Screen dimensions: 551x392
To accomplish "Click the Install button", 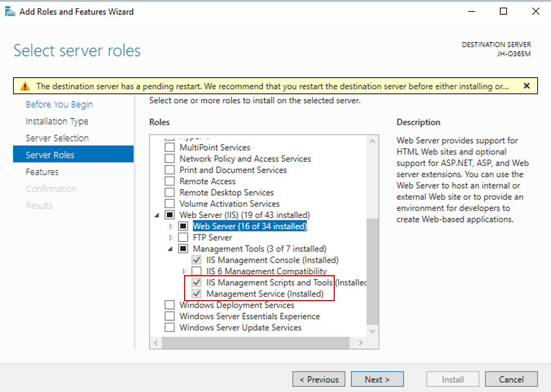I will [452, 379].
